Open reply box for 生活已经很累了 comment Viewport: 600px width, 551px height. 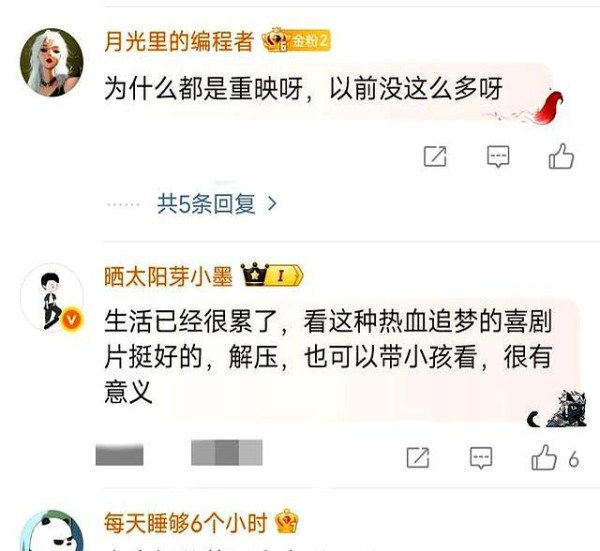click(x=481, y=458)
